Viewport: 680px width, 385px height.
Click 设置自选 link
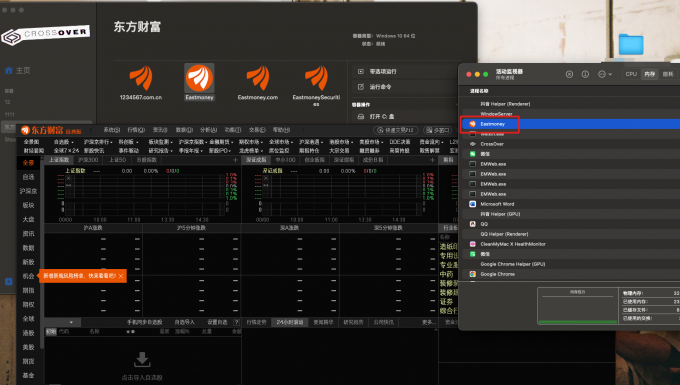click(217, 322)
